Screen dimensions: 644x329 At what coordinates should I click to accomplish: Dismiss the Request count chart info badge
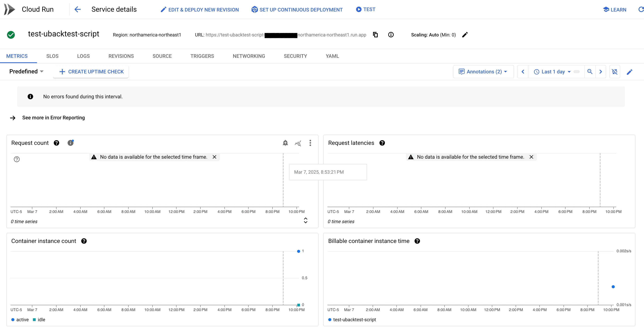(71, 143)
